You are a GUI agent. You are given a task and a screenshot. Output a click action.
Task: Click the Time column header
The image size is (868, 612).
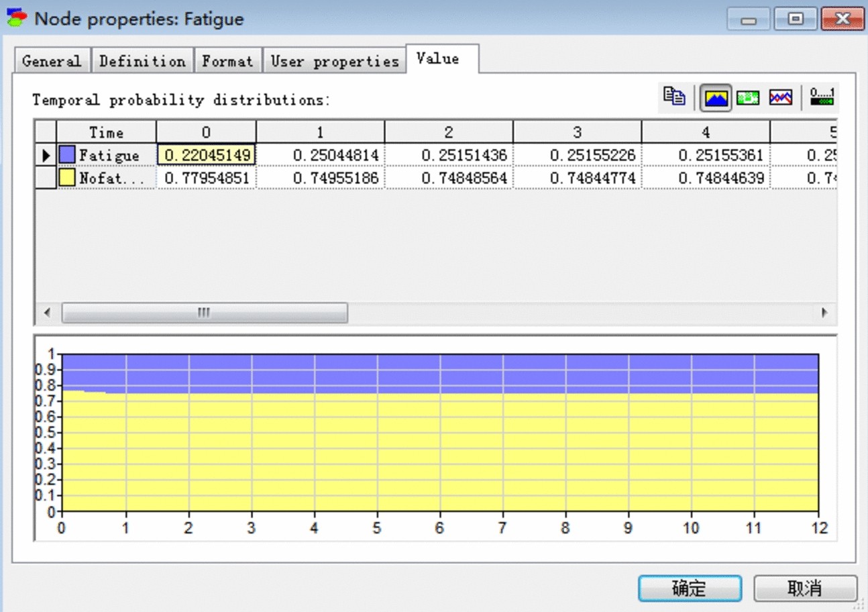pyautogui.click(x=106, y=132)
